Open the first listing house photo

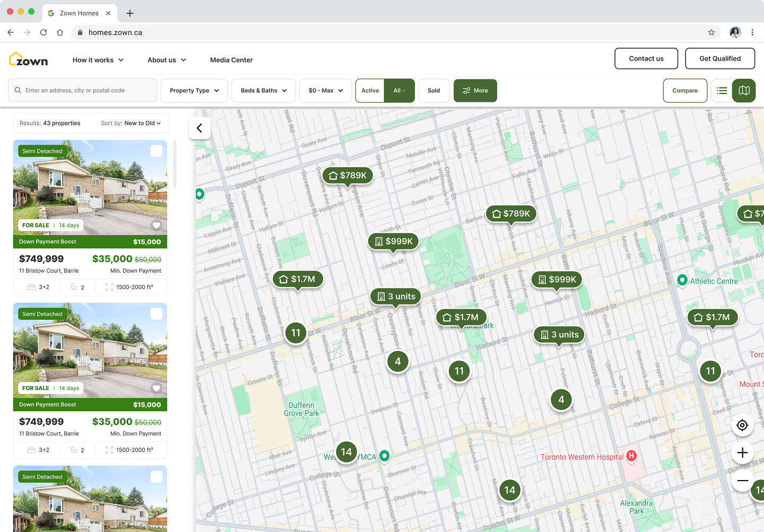tap(90, 187)
